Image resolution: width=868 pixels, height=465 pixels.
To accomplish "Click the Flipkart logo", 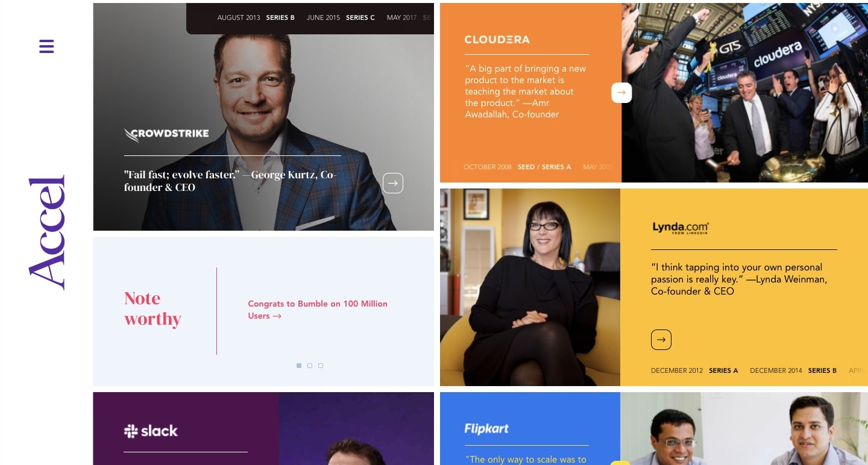I will 486,428.
